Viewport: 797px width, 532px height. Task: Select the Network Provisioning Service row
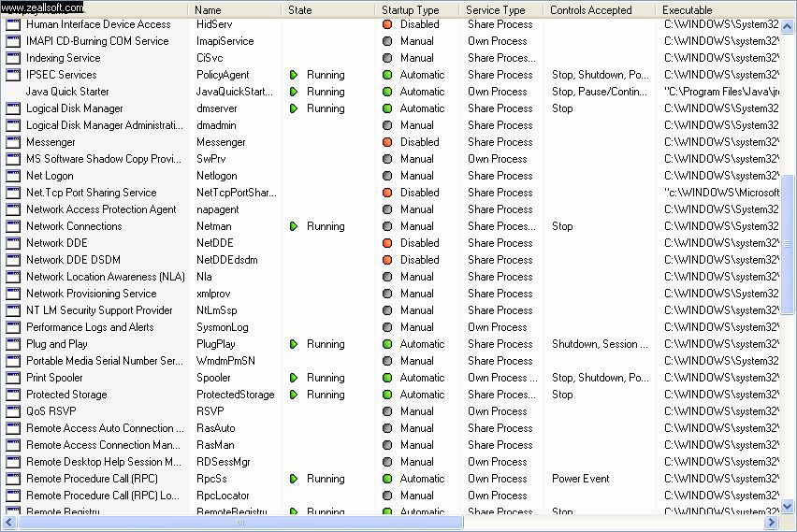click(390, 294)
